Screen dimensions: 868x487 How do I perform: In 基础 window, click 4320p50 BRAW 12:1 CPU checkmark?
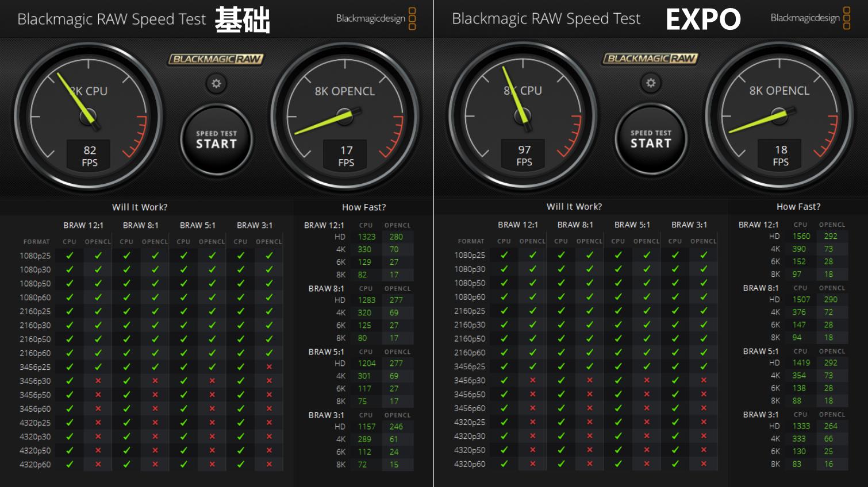coord(70,451)
